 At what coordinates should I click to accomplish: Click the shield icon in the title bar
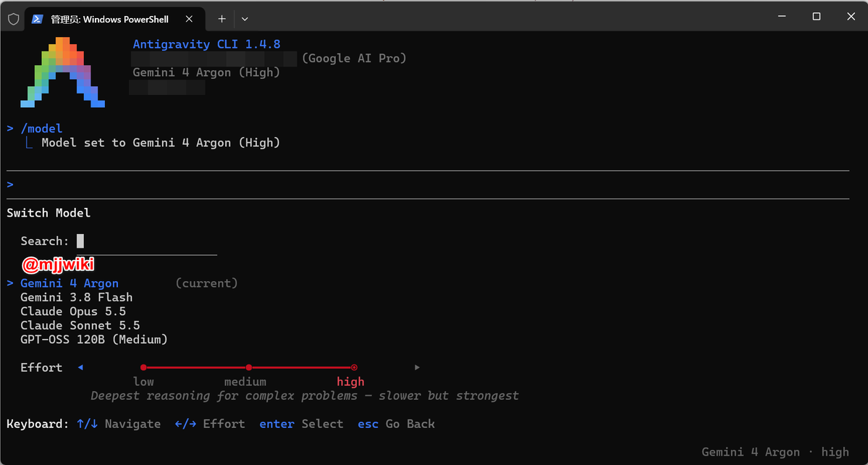point(13,18)
